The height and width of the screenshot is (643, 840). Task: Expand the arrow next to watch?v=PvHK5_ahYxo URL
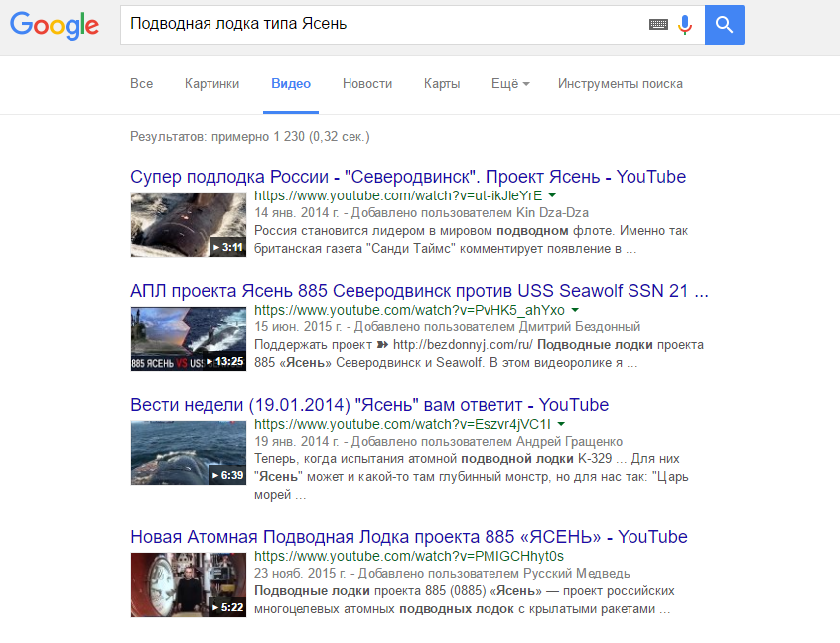coord(575,310)
